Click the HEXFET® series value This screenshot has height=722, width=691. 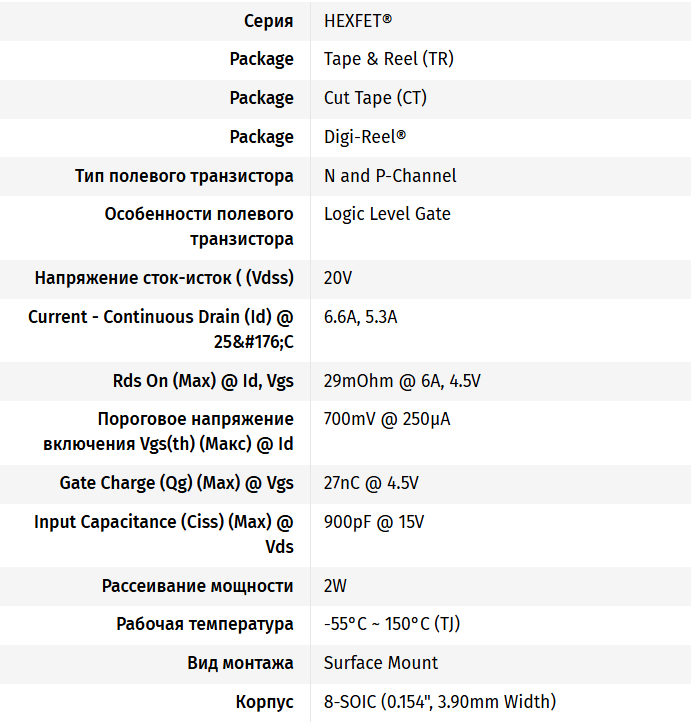coord(358,20)
